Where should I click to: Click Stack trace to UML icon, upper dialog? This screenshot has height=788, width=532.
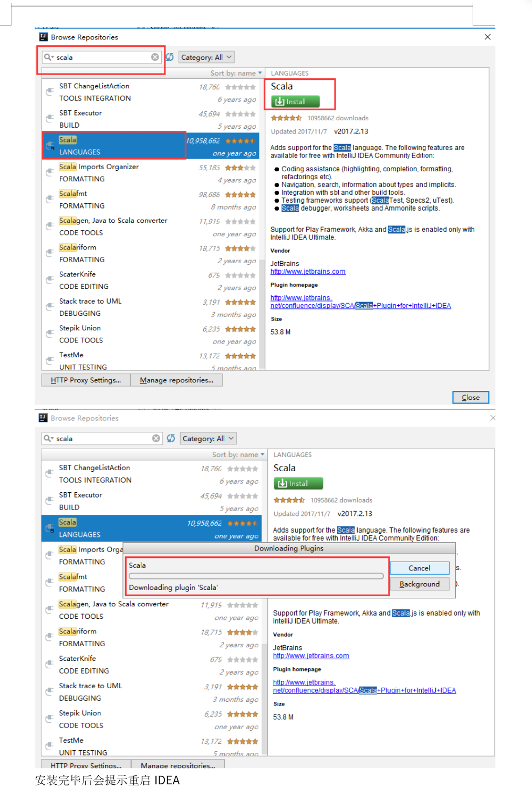(50, 307)
